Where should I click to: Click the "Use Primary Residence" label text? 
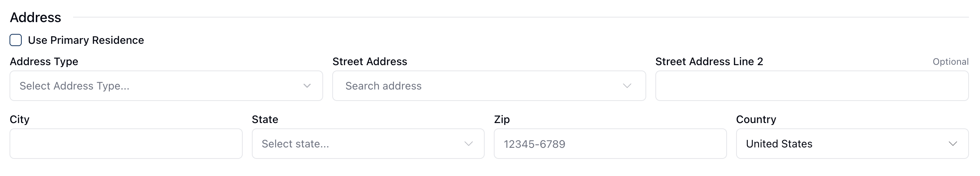(x=86, y=40)
